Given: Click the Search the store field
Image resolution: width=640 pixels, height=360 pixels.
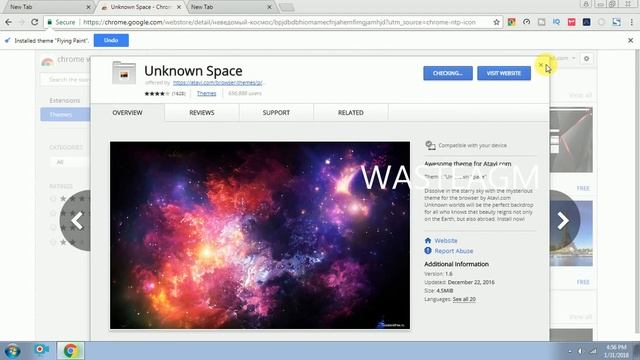Looking at the screenshot, I should pos(65,80).
